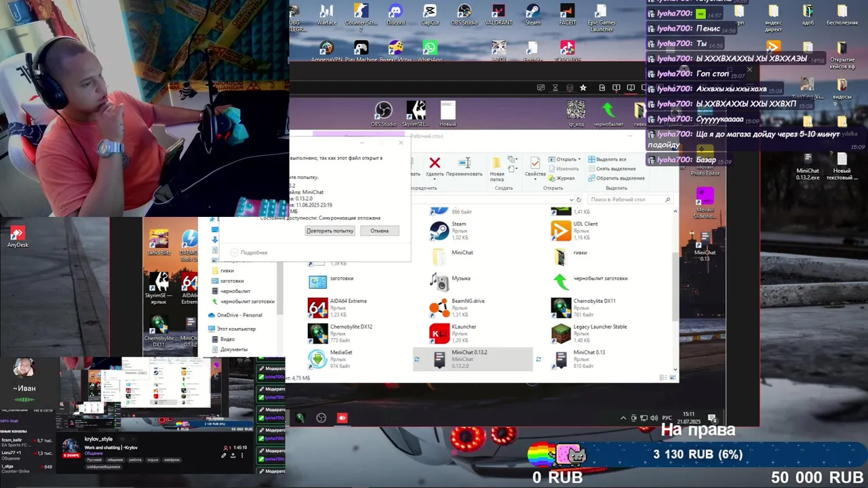Select the MiniChat 0.13.2 file in Explorer
This screenshot has width=868, height=488.
click(x=473, y=359)
